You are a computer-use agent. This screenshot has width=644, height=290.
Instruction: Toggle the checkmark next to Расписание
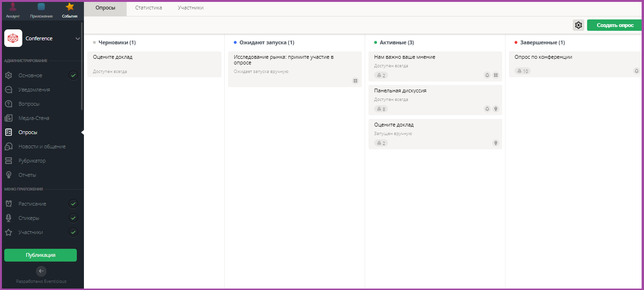73,204
